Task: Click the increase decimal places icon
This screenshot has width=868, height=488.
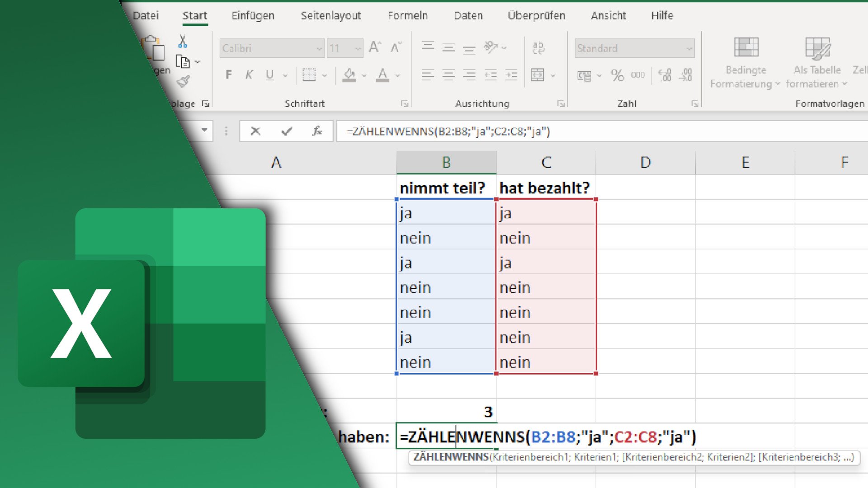Action: click(664, 75)
